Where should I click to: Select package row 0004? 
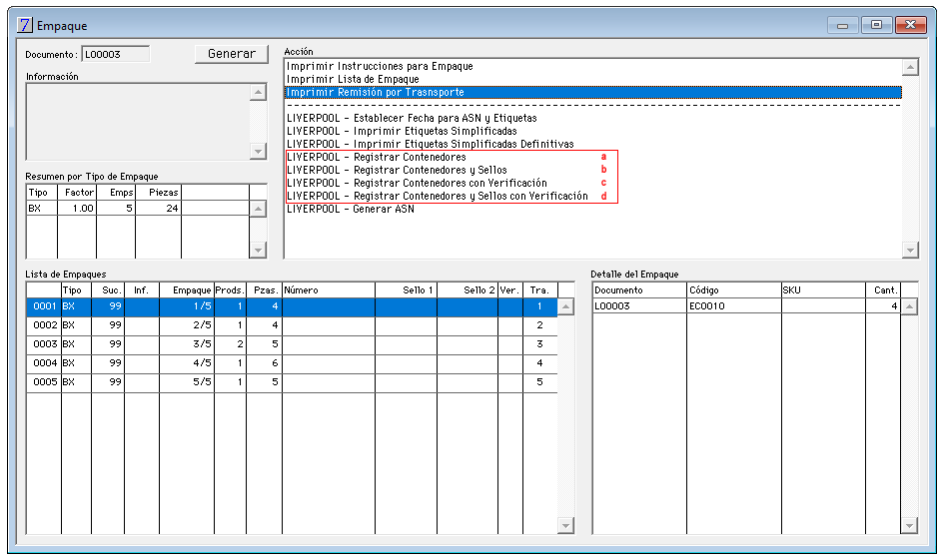[292, 363]
